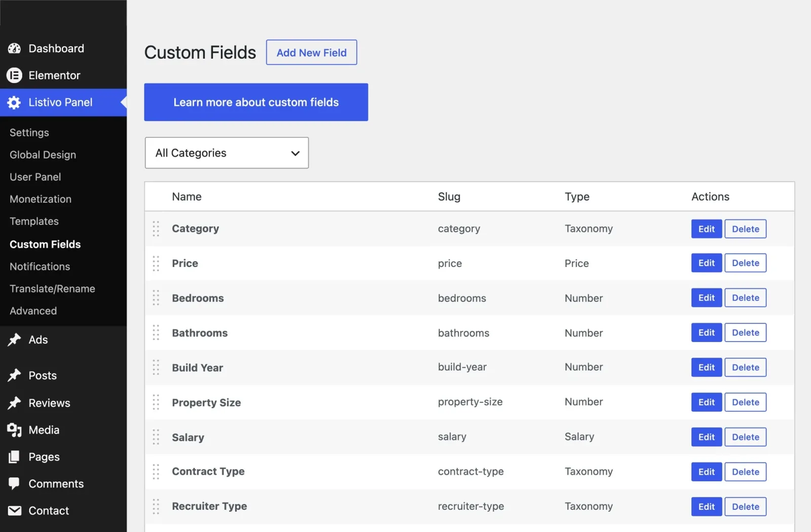Grab the Bedrooms row drag handle

(x=156, y=298)
